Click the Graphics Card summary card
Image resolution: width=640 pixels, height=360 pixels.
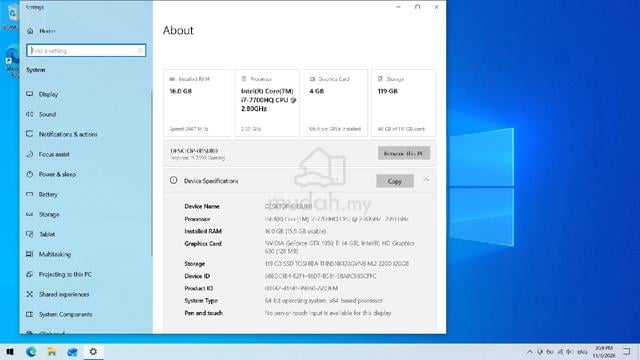(335, 103)
